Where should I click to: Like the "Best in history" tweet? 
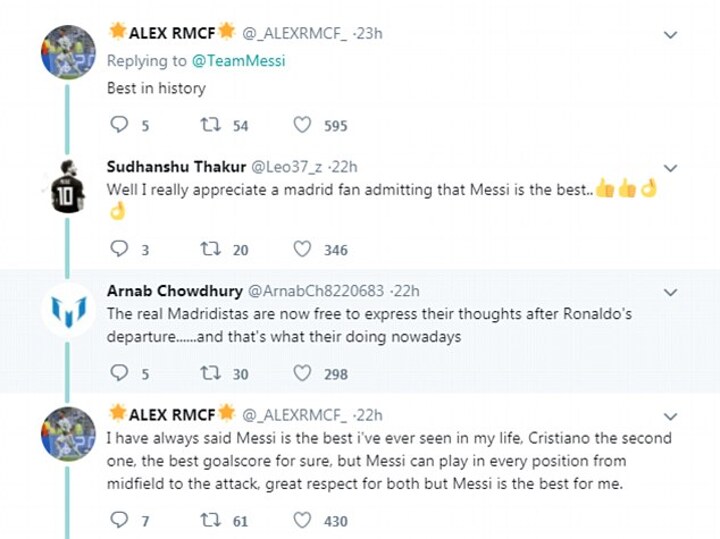tap(302, 125)
